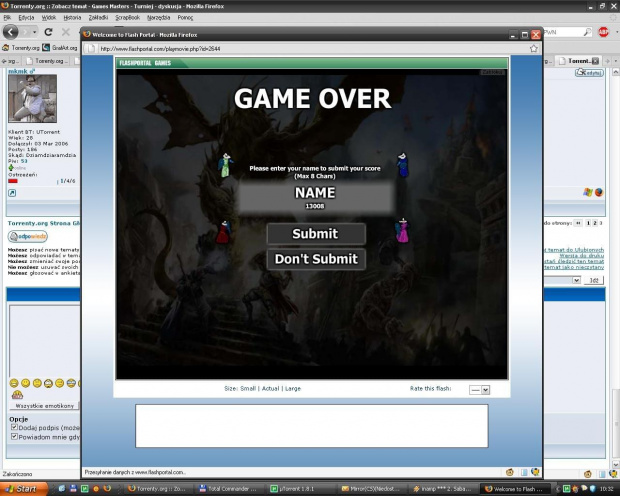The image size is (620, 496).
Task: Click Torrenty.org Strona Główna breadcrumb link
Action: 43,223
